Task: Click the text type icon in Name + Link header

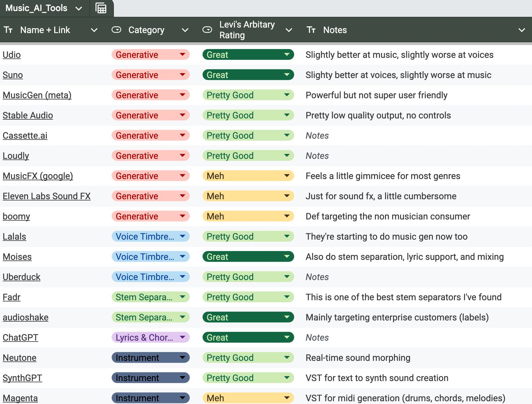Action: [8, 30]
